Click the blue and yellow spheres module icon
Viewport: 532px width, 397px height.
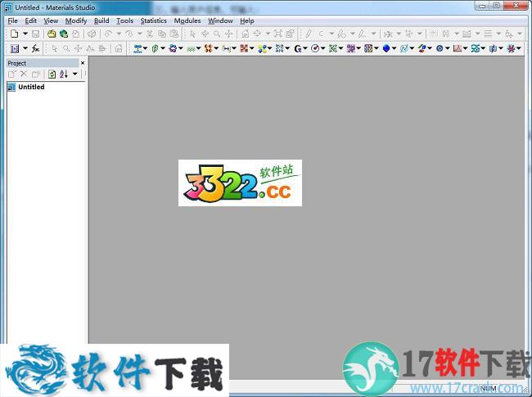point(262,48)
